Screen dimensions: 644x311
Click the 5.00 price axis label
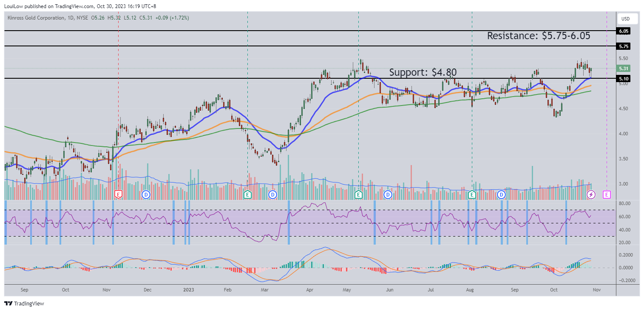pyautogui.click(x=624, y=83)
